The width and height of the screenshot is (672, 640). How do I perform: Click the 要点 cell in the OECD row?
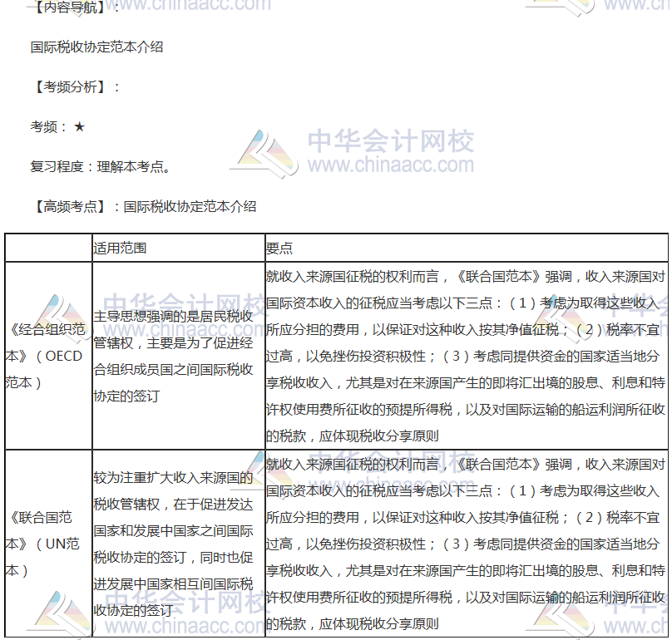(466, 356)
